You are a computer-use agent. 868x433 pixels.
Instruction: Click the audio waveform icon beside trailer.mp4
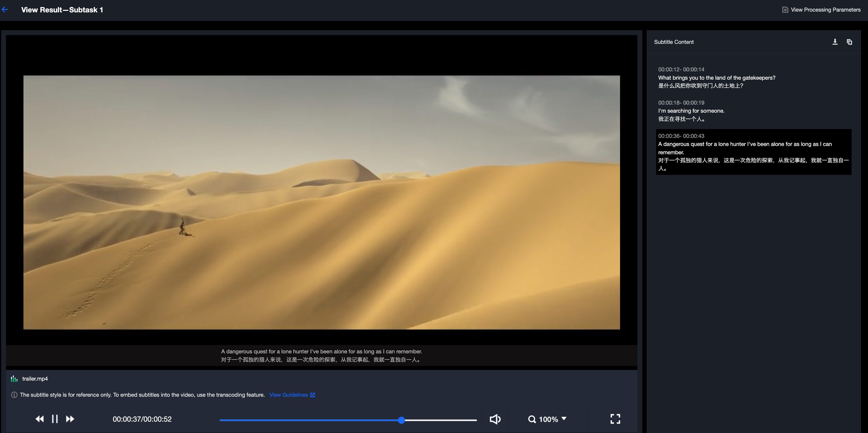[14, 379]
